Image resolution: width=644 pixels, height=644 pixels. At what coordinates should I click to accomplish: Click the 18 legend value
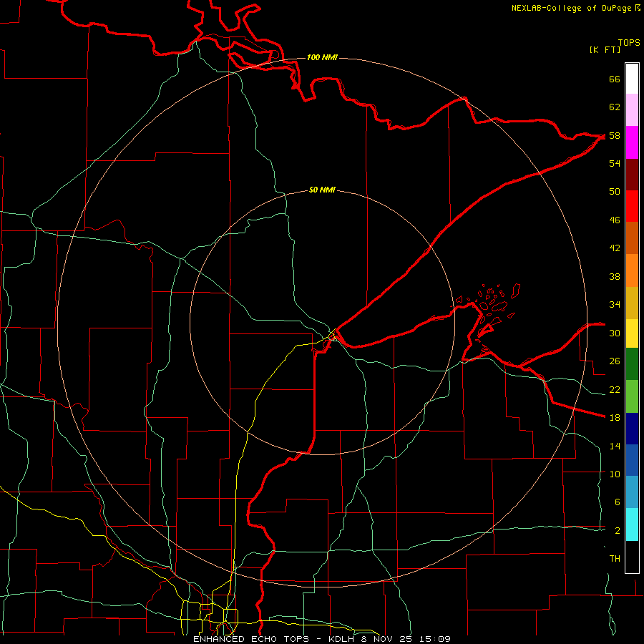[x=615, y=418]
